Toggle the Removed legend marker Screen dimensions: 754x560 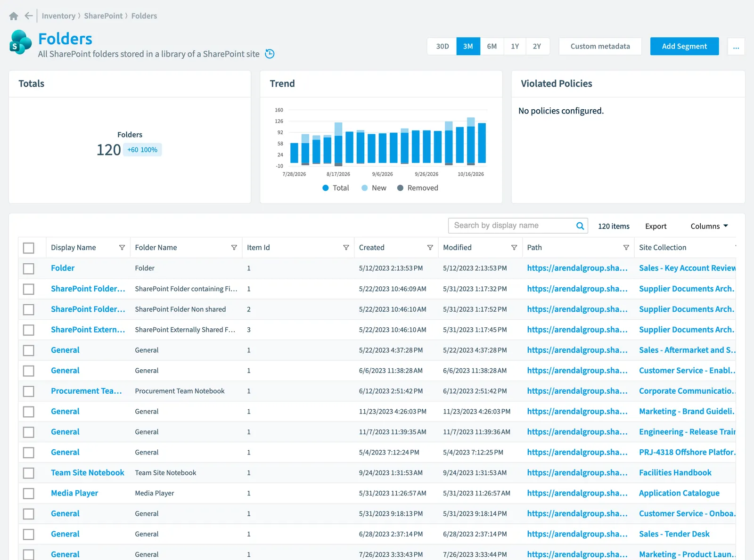click(x=400, y=188)
